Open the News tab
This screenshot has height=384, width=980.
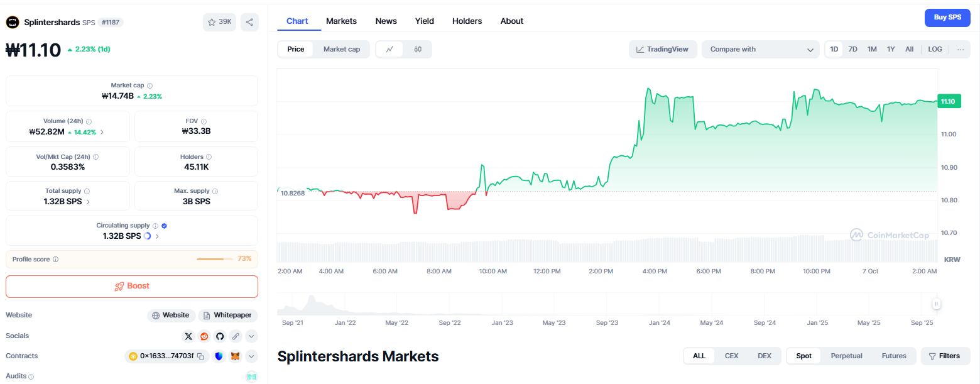coord(386,21)
